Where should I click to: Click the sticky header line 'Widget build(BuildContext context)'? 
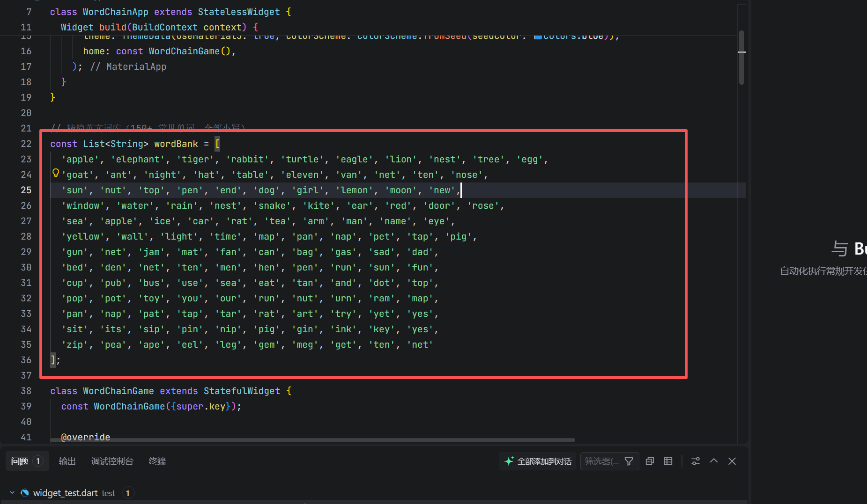click(159, 27)
